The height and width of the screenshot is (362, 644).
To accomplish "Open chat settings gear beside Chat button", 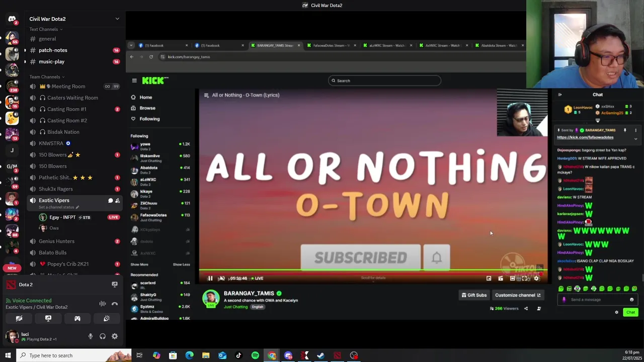I will tap(617, 312).
